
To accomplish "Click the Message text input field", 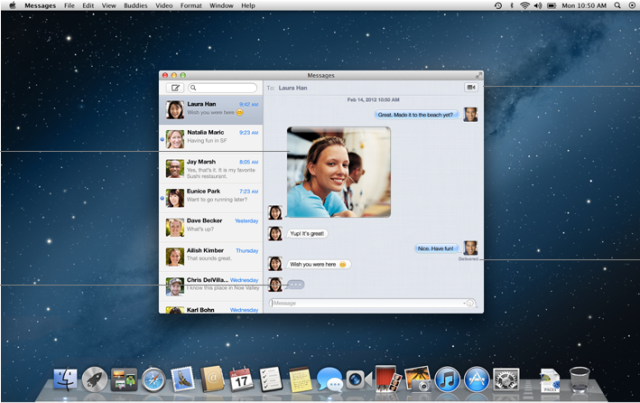I will [x=365, y=303].
